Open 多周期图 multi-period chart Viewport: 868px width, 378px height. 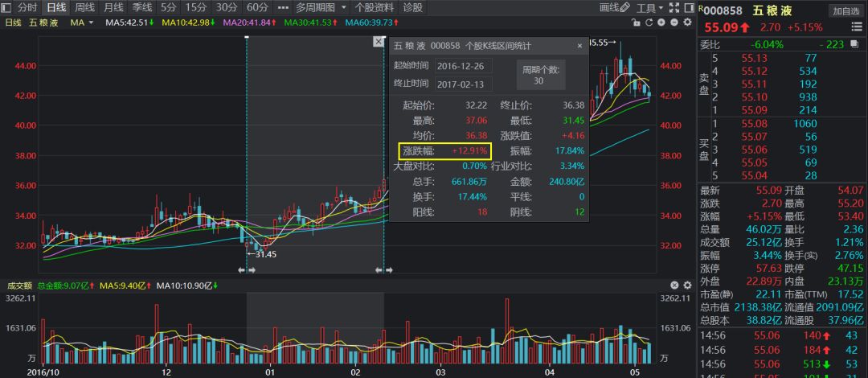coord(315,8)
